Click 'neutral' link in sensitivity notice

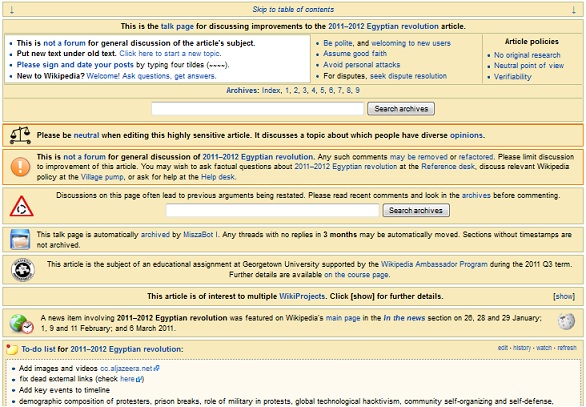coord(86,135)
